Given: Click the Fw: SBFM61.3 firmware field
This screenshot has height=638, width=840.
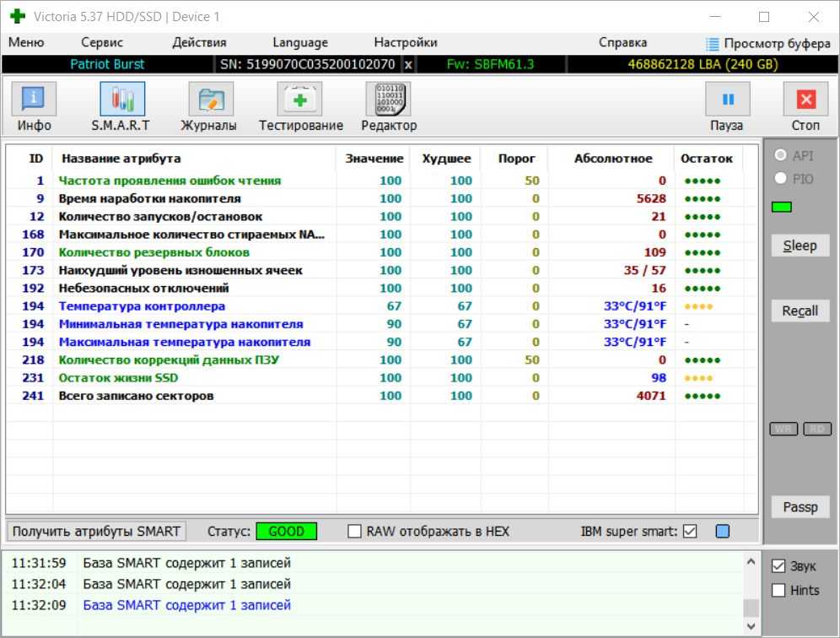Looking at the screenshot, I should (490, 64).
